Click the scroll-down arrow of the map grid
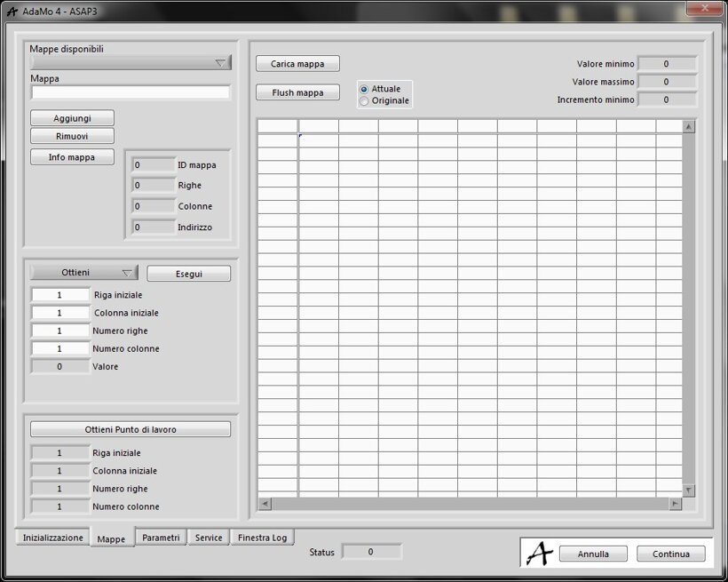 [689, 490]
